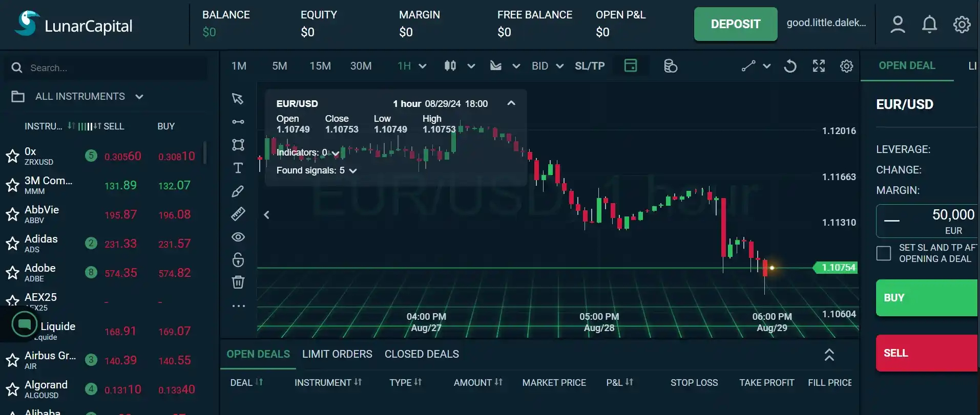Switch to the Closed Deals tab

point(422,354)
